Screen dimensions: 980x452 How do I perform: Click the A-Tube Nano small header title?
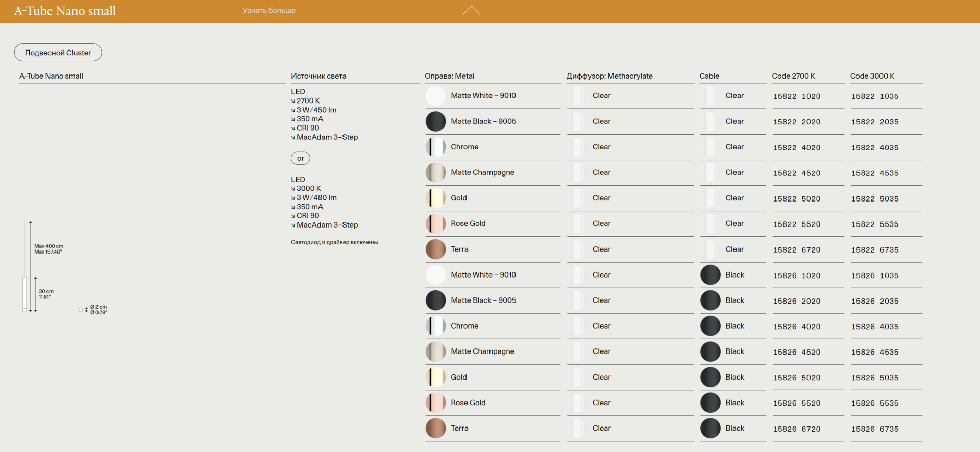(65, 11)
